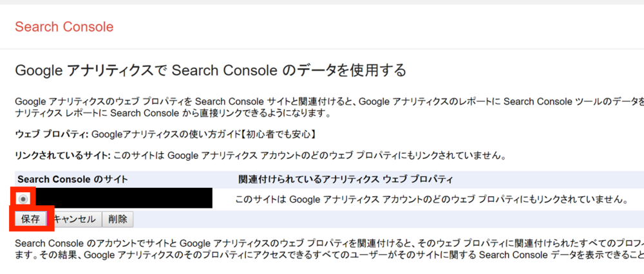Screen dimensions: 644x274
Task: Click the '関連付けられているアナリティクス ウェブ プロパティ' column header
Action: point(345,179)
